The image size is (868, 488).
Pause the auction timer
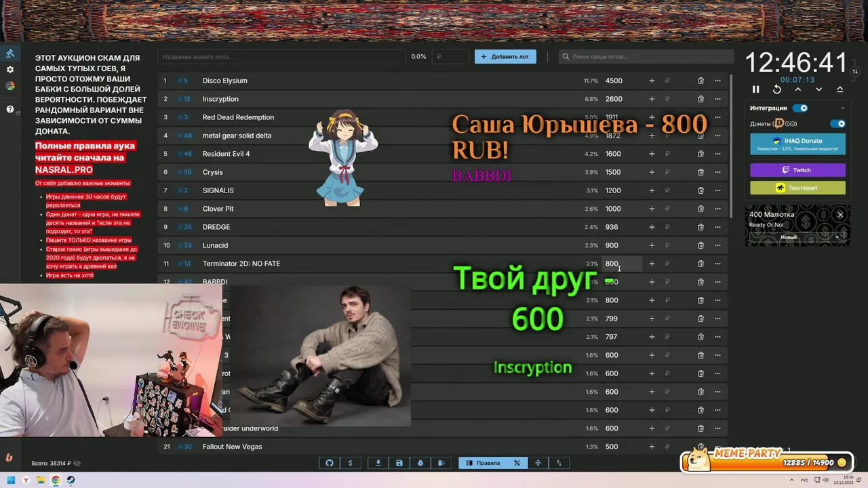click(x=756, y=89)
